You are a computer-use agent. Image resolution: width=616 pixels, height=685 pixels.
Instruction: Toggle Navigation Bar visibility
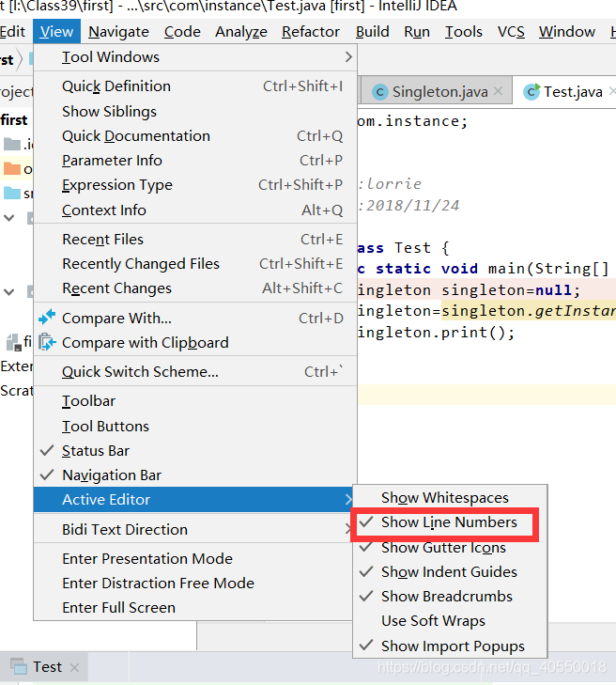(195, 475)
